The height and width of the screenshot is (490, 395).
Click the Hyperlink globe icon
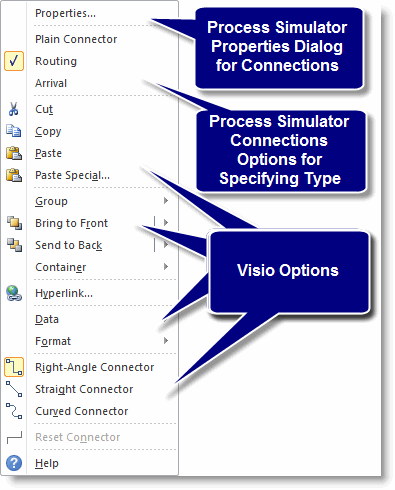(14, 293)
